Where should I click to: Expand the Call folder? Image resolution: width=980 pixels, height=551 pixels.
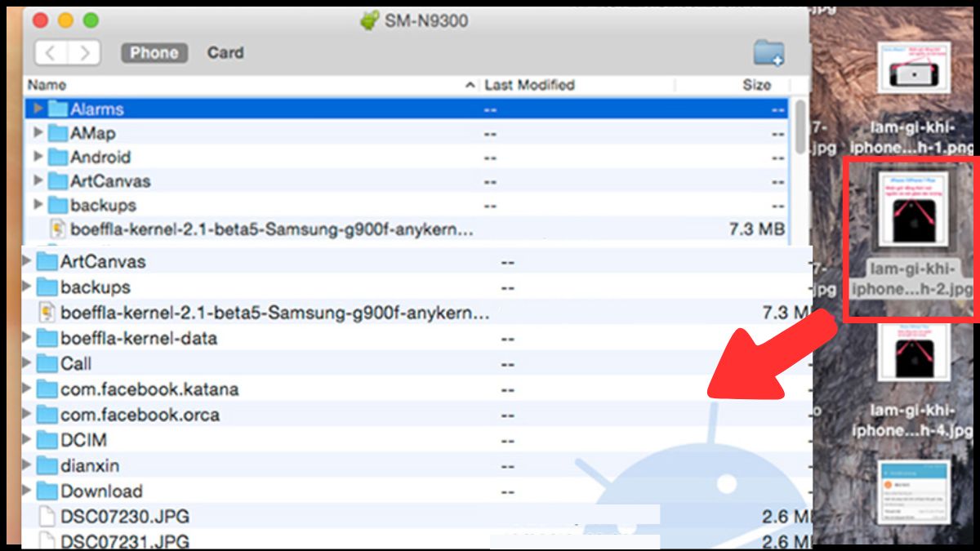(x=28, y=363)
